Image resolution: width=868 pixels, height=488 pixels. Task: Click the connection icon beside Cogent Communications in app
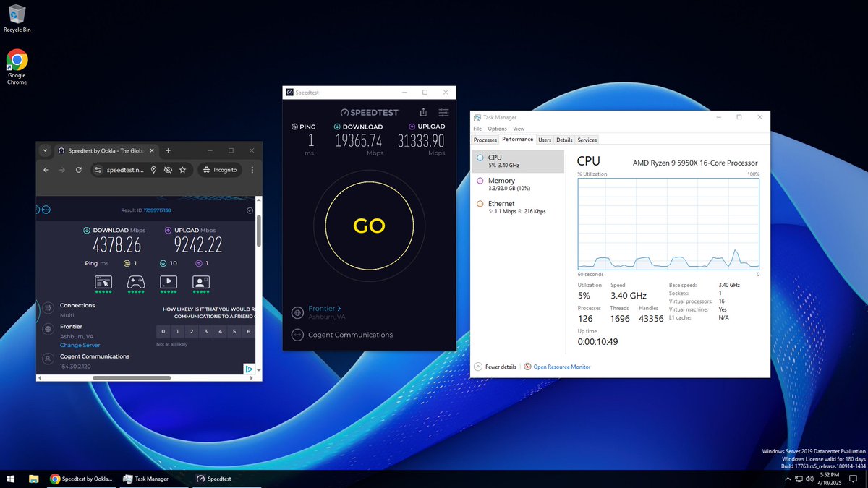297,335
